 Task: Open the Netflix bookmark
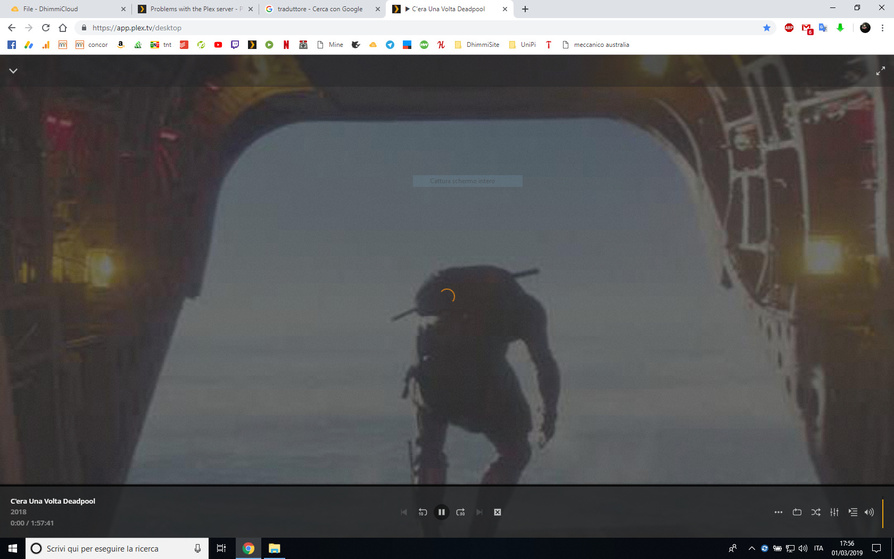click(286, 44)
